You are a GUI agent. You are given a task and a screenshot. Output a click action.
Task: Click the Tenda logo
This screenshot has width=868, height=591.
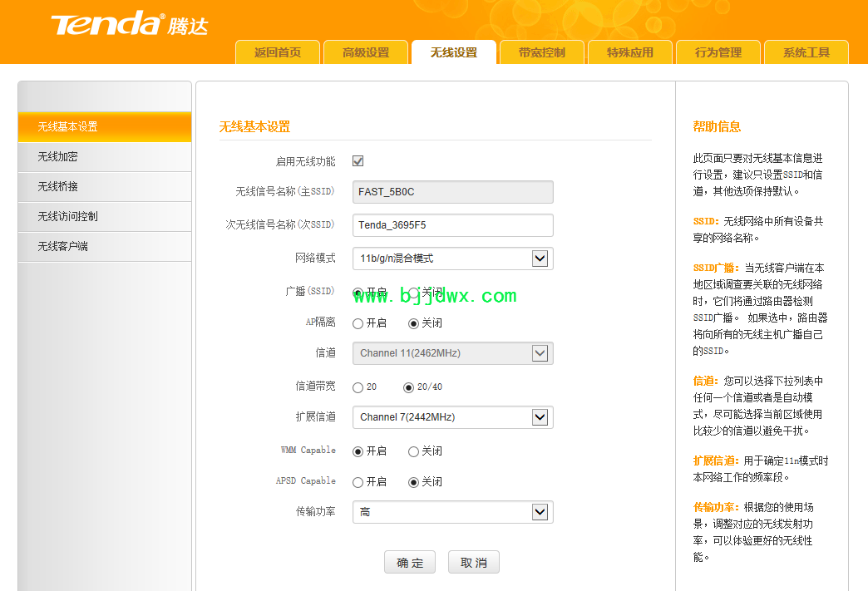tap(129, 24)
